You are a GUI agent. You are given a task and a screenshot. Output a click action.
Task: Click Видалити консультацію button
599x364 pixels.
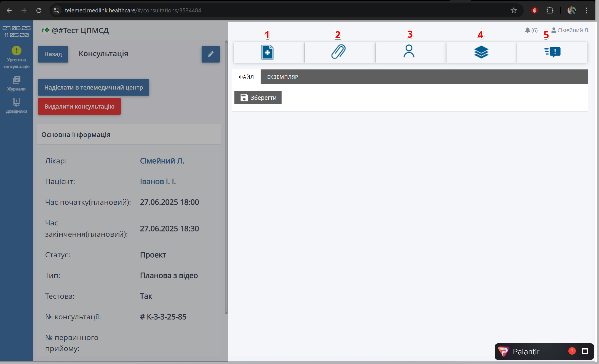point(79,106)
